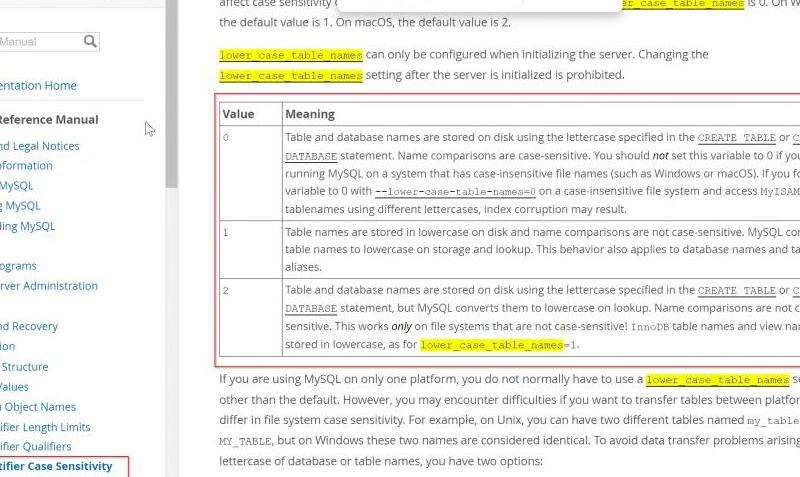
Task: Click DATABASE link in value 2 row
Action: pyautogui.click(x=311, y=309)
